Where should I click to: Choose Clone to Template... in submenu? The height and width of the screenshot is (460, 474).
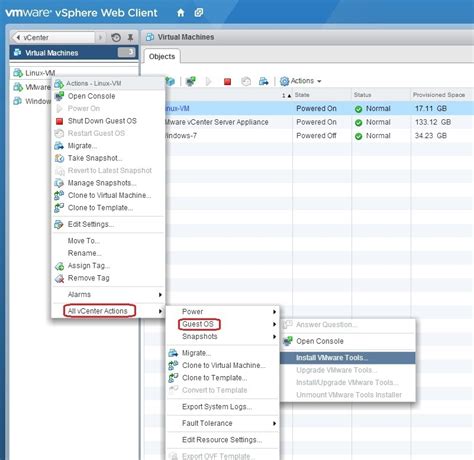coord(214,378)
